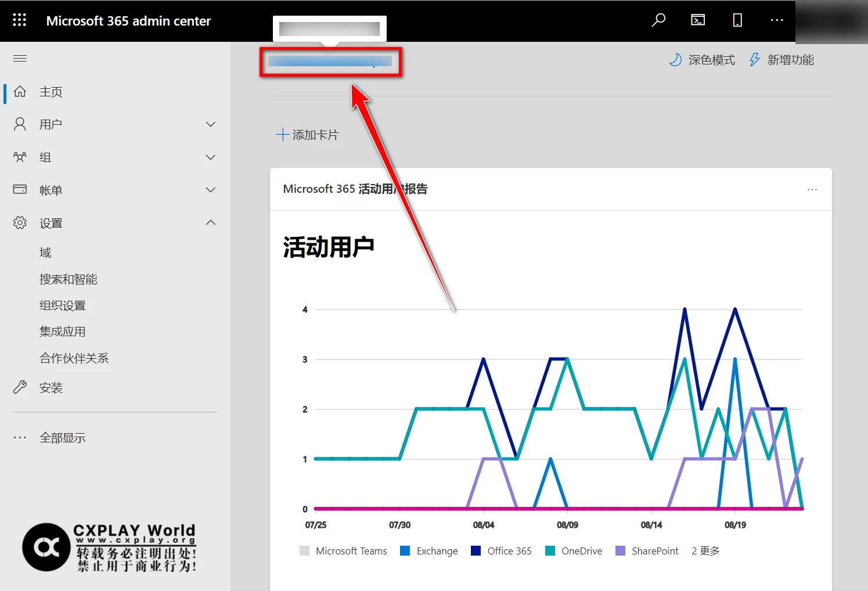Click the 2 更多 legend overflow
The height and width of the screenshot is (591, 868).
click(705, 551)
